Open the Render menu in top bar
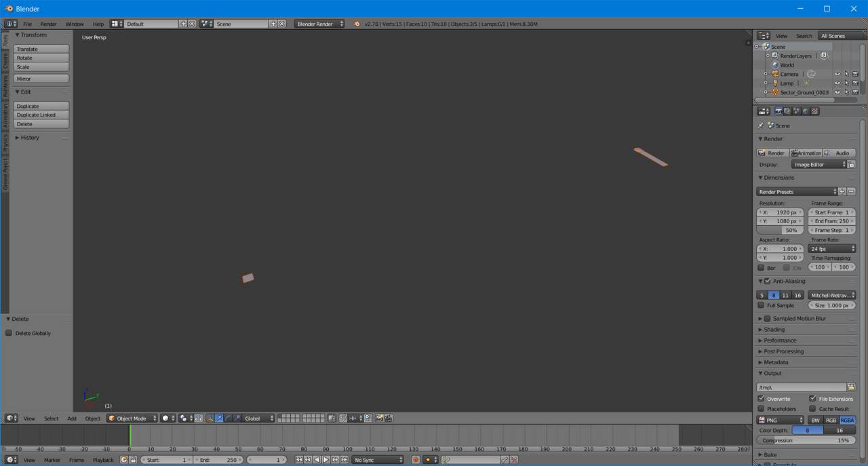The image size is (868, 466). [x=48, y=24]
